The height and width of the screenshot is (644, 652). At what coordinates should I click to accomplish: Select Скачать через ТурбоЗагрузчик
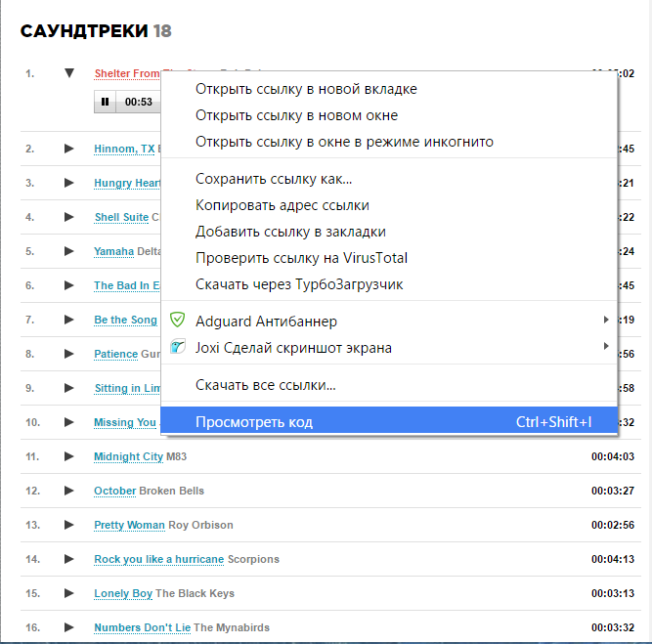tap(389, 284)
